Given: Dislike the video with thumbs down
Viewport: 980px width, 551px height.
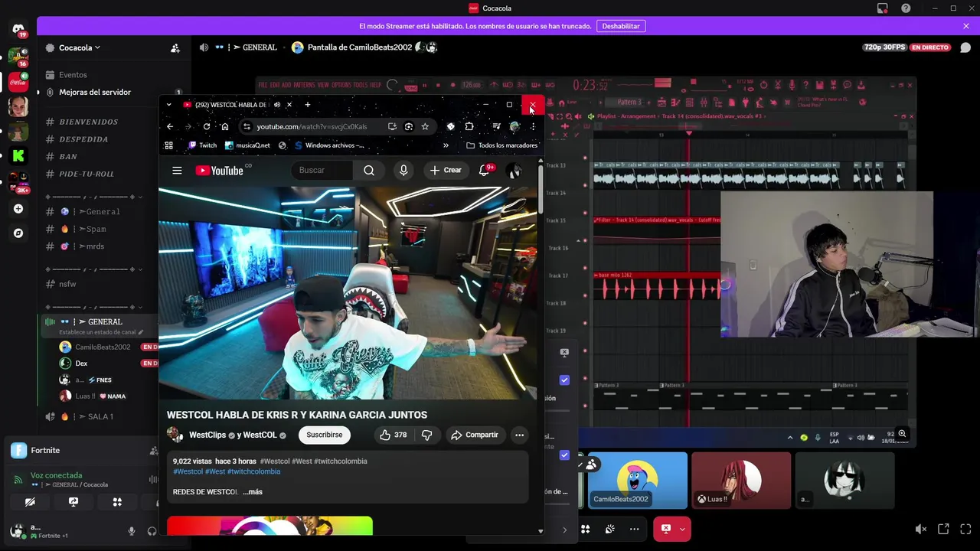Looking at the screenshot, I should [427, 435].
